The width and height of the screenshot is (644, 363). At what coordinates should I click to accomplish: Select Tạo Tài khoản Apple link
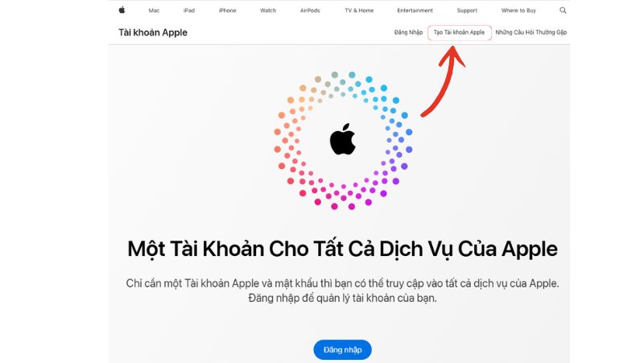(x=459, y=32)
